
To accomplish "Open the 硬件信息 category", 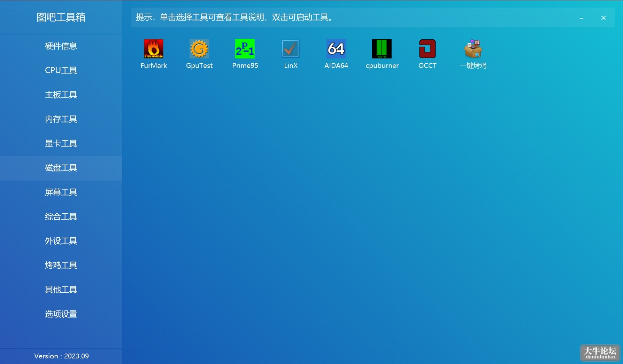I will coord(61,46).
